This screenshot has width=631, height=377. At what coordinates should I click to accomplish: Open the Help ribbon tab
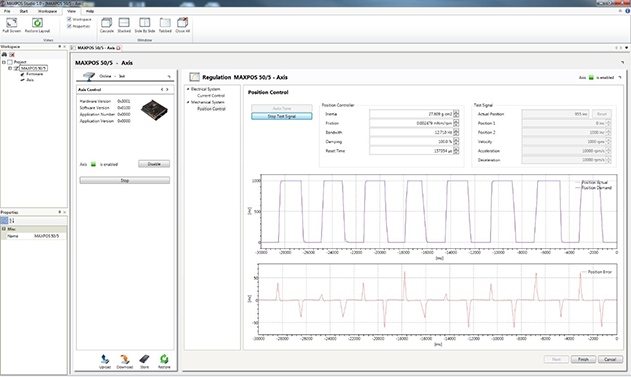[90, 11]
